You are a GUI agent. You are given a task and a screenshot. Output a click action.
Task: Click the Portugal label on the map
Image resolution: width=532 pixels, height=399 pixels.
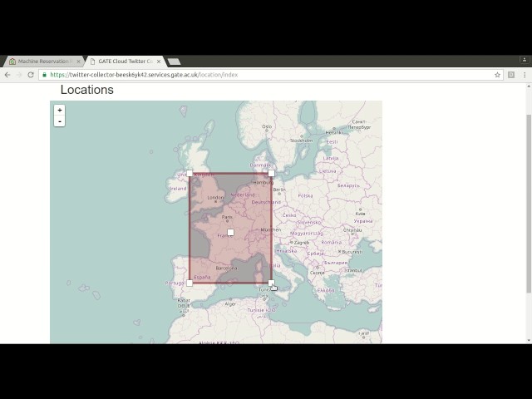[x=175, y=283]
